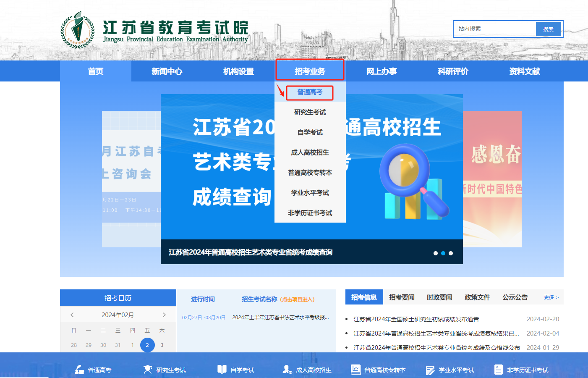Select day 29 in calendar
Viewport: 588px width, 378px height.
(89, 345)
